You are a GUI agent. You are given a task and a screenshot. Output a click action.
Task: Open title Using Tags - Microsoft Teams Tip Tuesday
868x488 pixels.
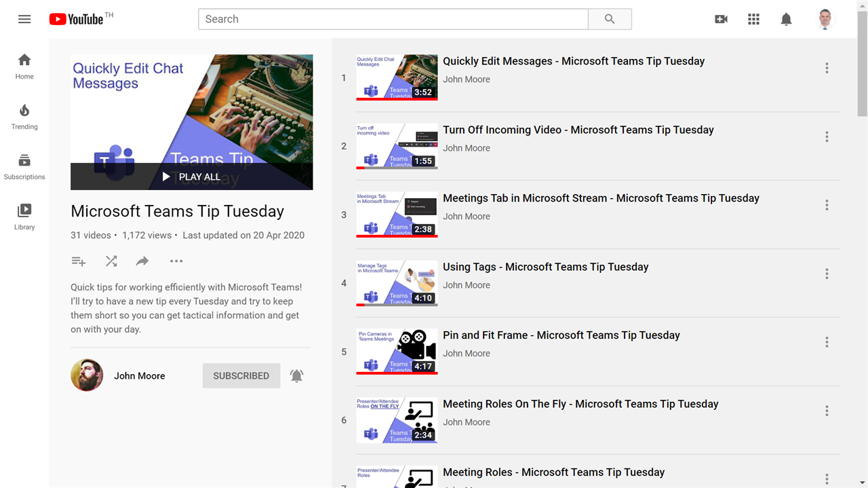pyautogui.click(x=546, y=267)
